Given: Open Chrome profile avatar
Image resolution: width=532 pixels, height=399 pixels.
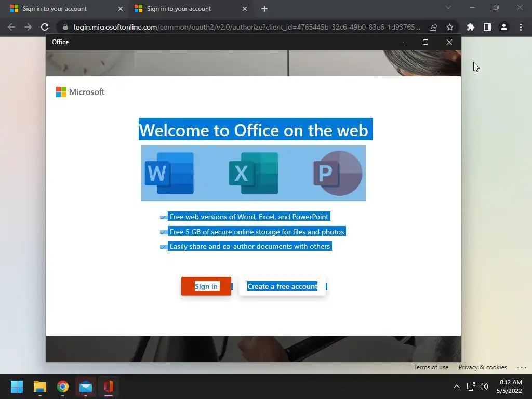Looking at the screenshot, I should [504, 27].
